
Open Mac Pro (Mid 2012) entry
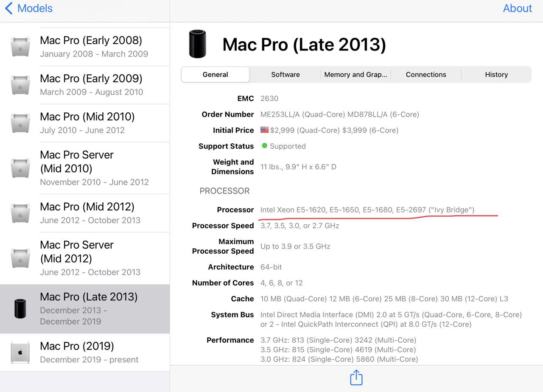click(85, 213)
